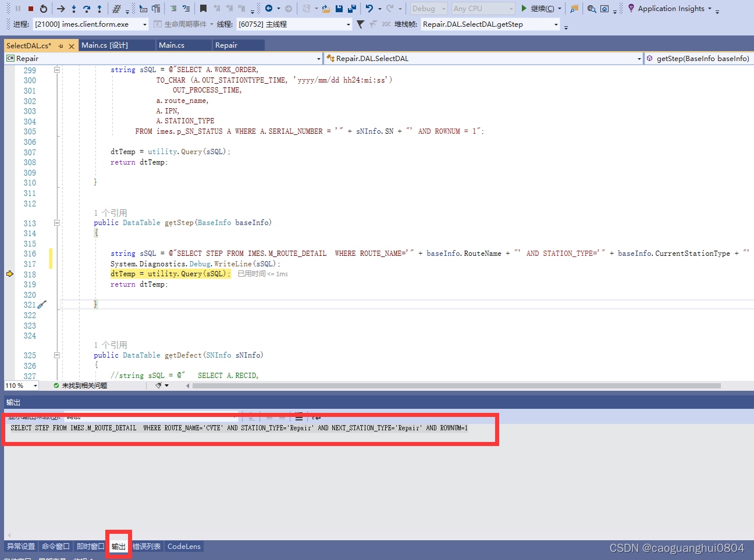Step Into the current statement

74,9
